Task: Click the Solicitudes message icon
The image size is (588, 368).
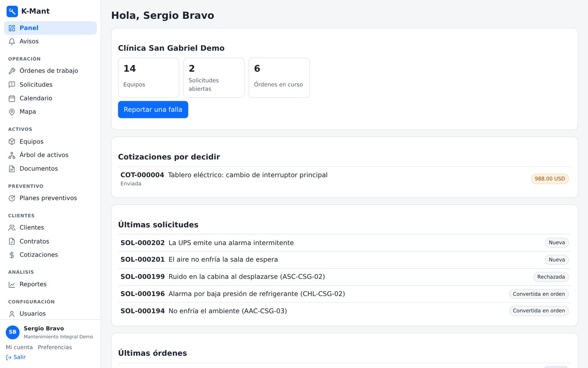Action: click(x=12, y=85)
